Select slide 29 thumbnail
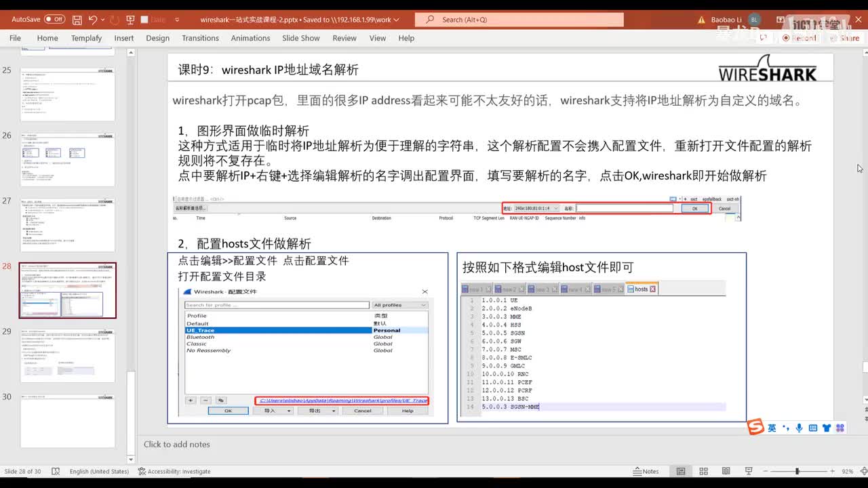This screenshot has height=488, width=868. click(x=68, y=355)
